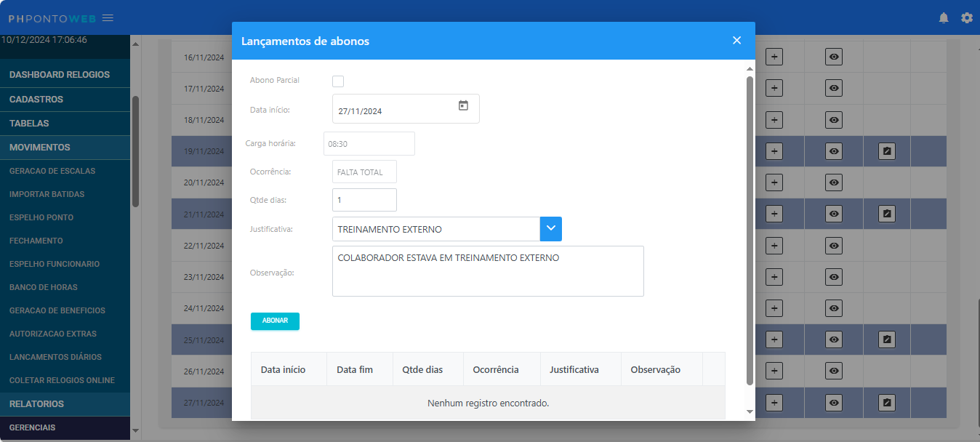Open the settings gear icon

click(x=967, y=17)
